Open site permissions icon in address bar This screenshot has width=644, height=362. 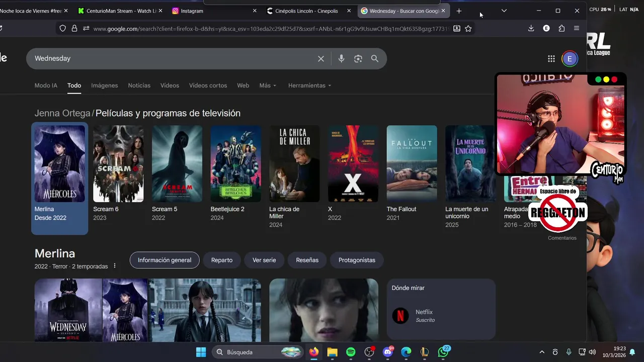click(x=86, y=29)
